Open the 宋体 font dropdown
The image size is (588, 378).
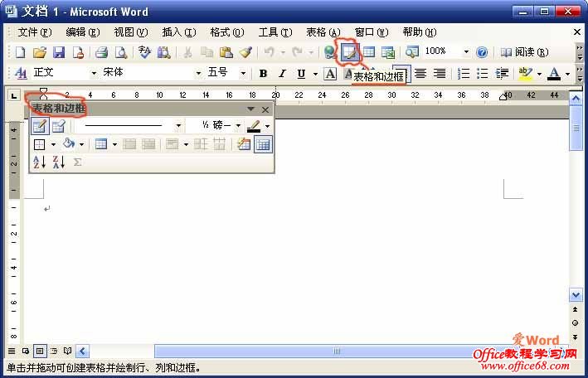[x=198, y=74]
